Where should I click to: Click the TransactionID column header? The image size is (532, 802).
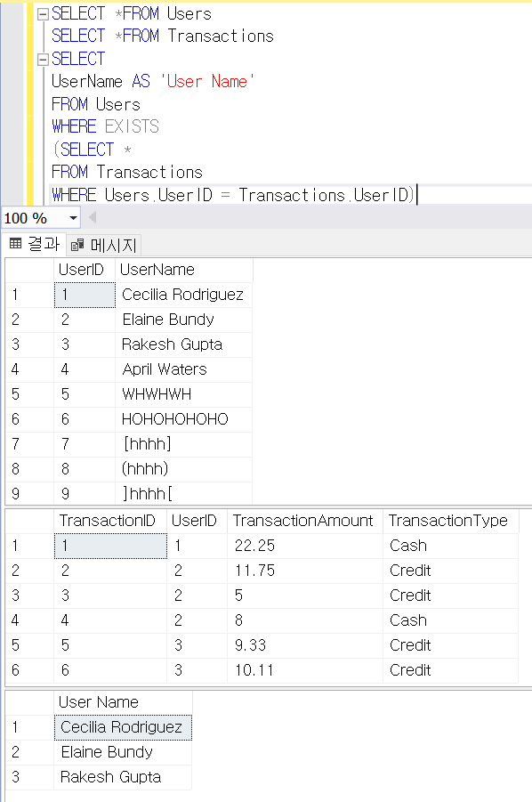click(110, 521)
